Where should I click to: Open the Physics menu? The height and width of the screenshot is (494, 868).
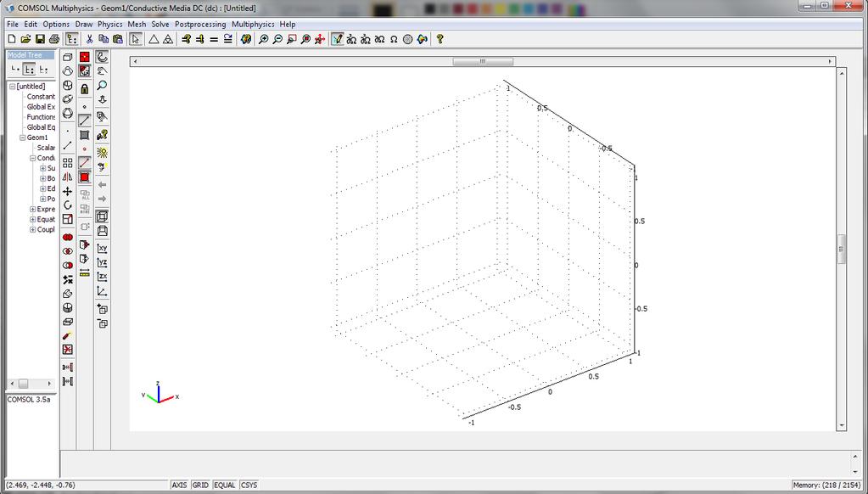click(x=109, y=25)
